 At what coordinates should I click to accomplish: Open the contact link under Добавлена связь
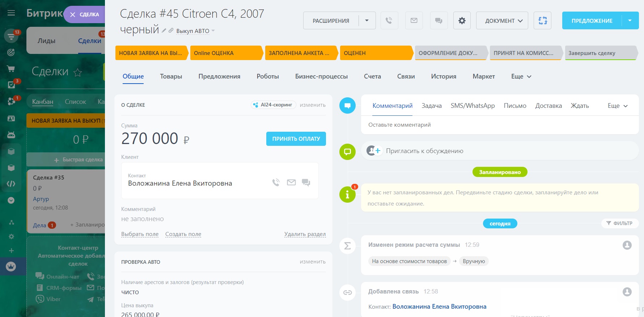[439, 307]
